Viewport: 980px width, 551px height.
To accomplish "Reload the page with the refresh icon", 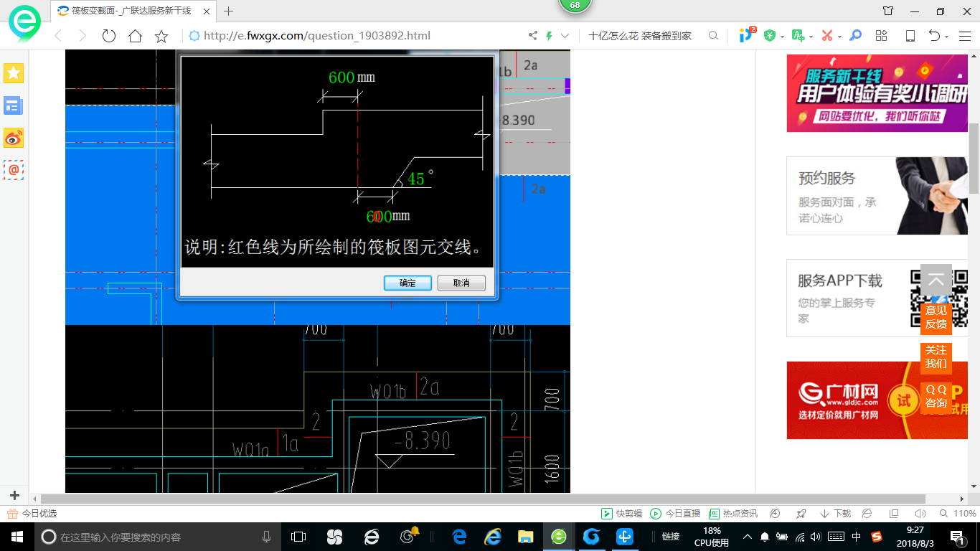I will click(x=109, y=36).
